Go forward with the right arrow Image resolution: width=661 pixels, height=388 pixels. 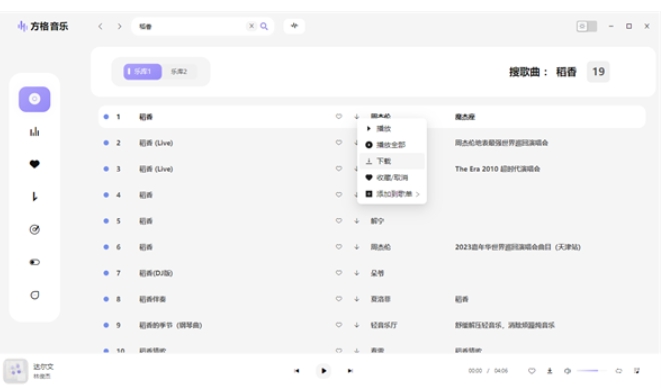point(120,26)
